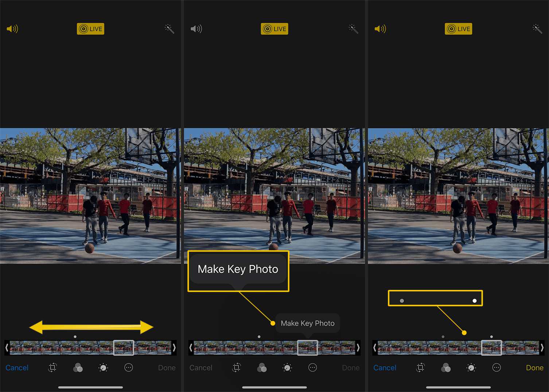Tap right trim handle of right screen filmstrip
Screen dimensions: 549x392
[x=542, y=348]
